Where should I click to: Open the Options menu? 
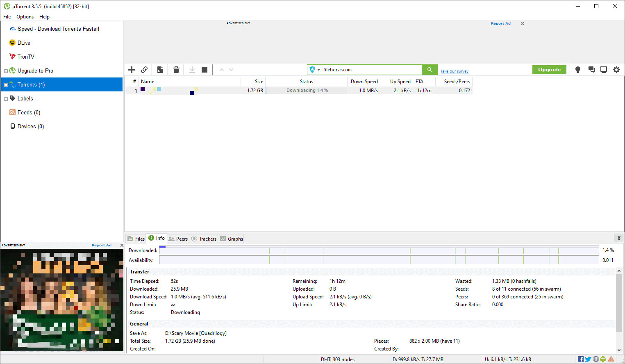(25, 17)
